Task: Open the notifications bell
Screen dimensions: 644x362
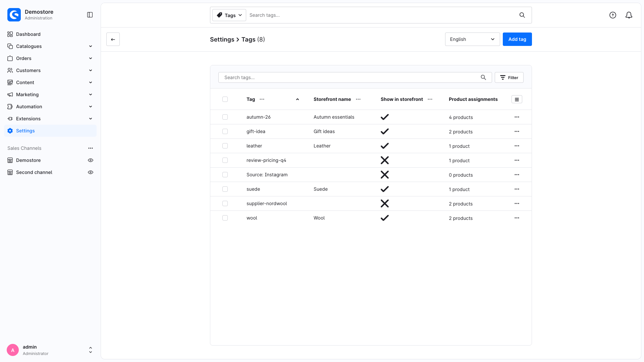Action: 629,15
